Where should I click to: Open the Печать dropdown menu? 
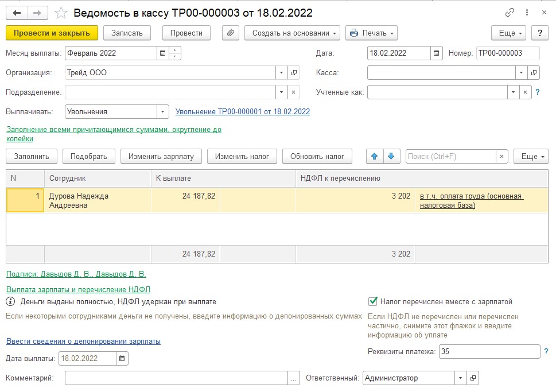point(371,33)
